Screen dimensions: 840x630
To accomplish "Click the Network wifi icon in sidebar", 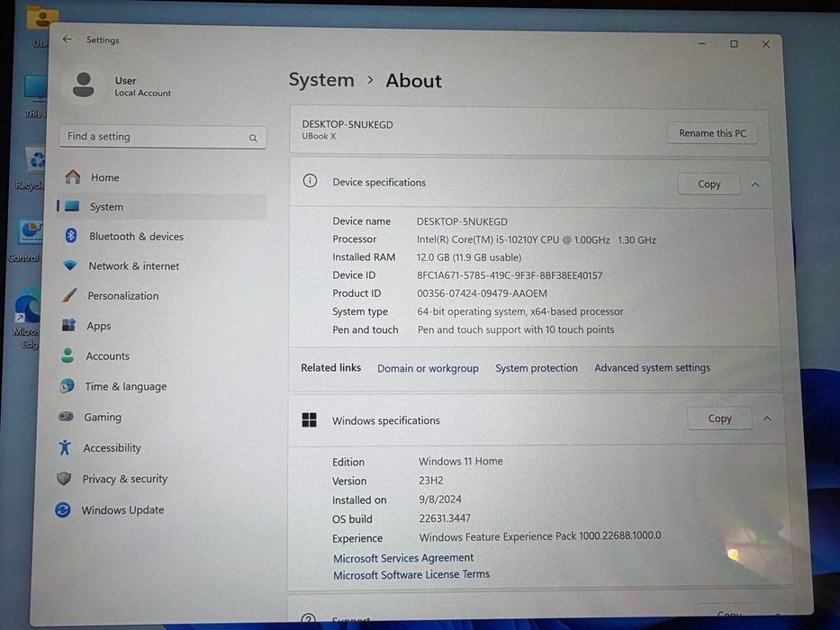I will (70, 265).
